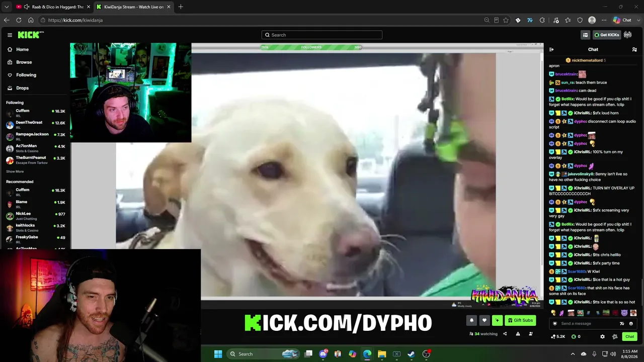The image size is (644, 362).
Task: Click the 7TV icon in chat input
Action: [622, 323]
